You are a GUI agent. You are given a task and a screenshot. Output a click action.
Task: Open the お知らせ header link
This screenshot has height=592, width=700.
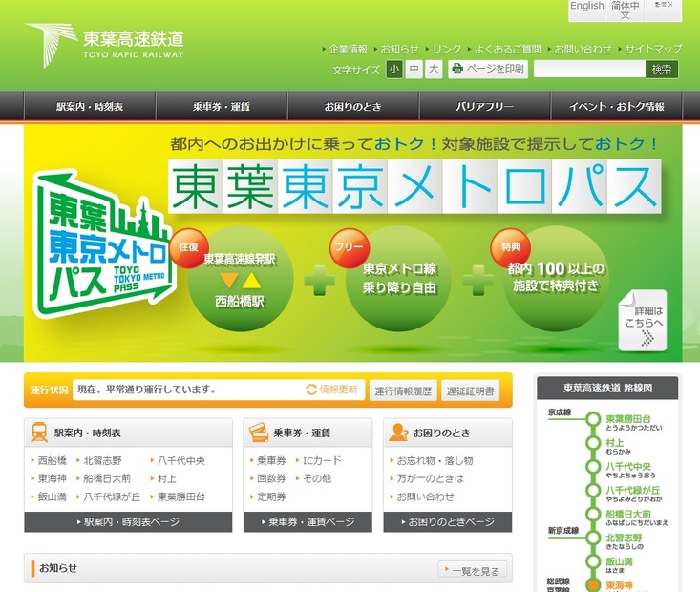399,49
